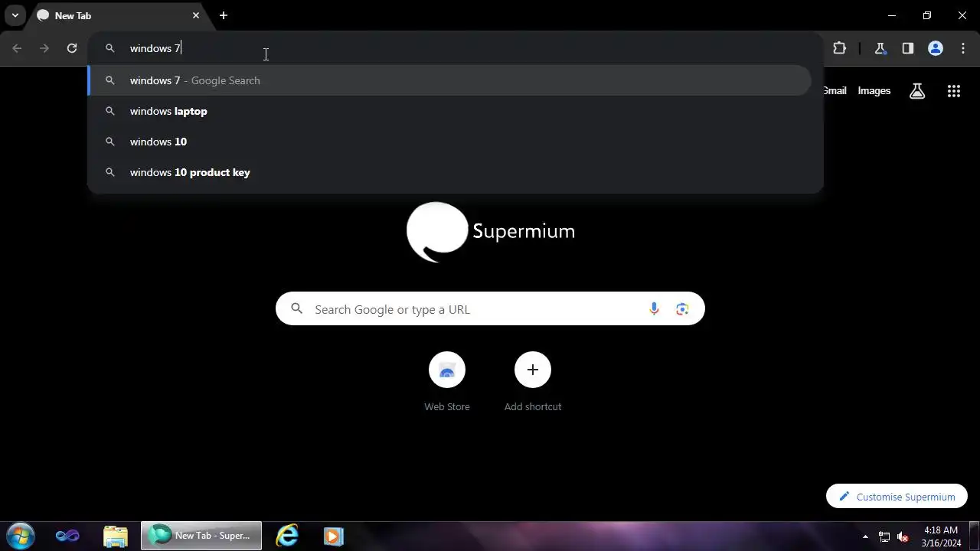The image size is (980, 551).
Task: Go back with the back arrow
Action: coord(17,48)
